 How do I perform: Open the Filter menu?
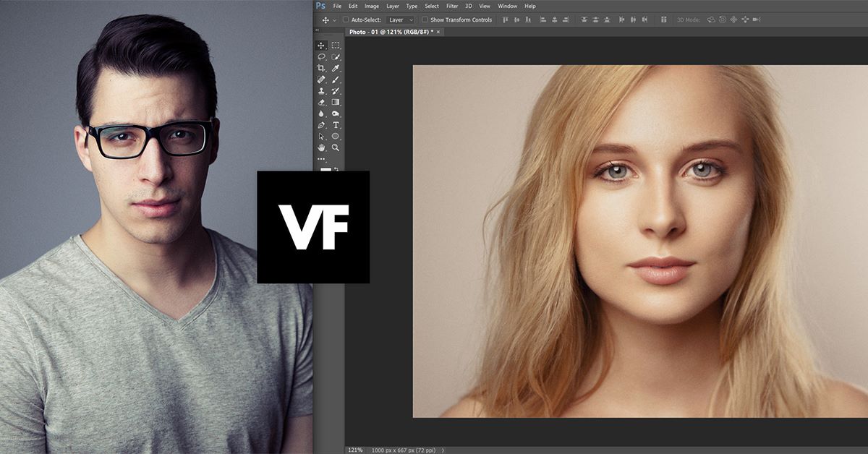pyautogui.click(x=452, y=6)
